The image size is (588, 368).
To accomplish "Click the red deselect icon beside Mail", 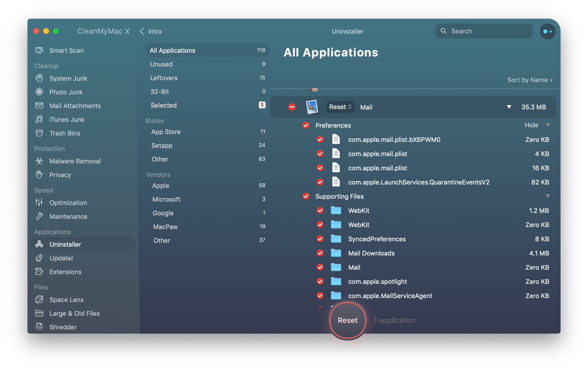I will [292, 107].
